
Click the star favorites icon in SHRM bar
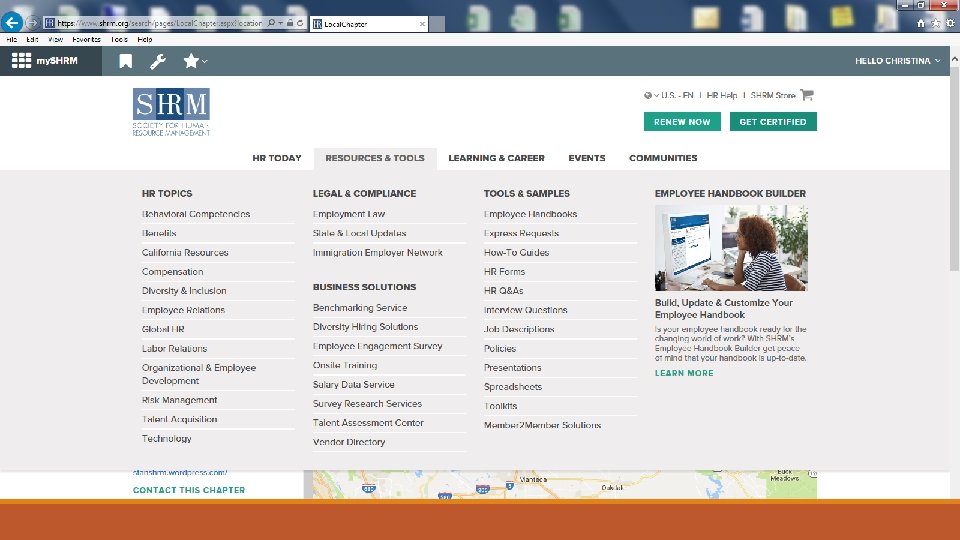191,61
